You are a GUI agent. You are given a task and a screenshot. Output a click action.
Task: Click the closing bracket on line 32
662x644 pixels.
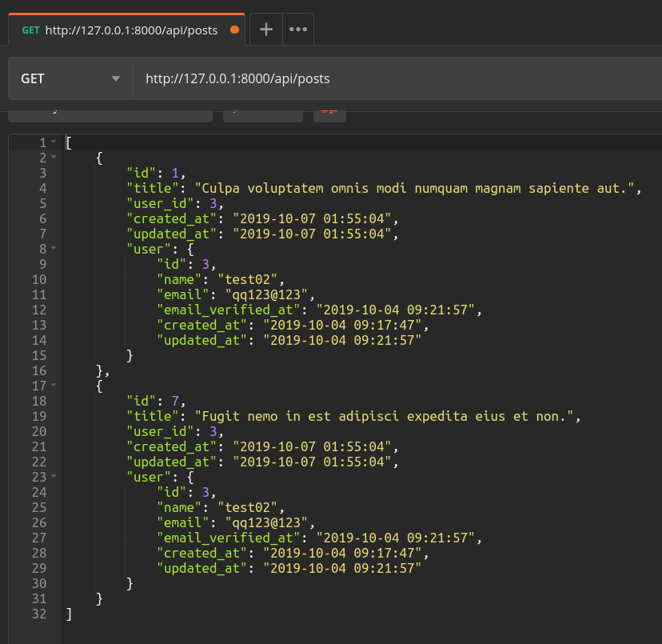pyautogui.click(x=69, y=614)
